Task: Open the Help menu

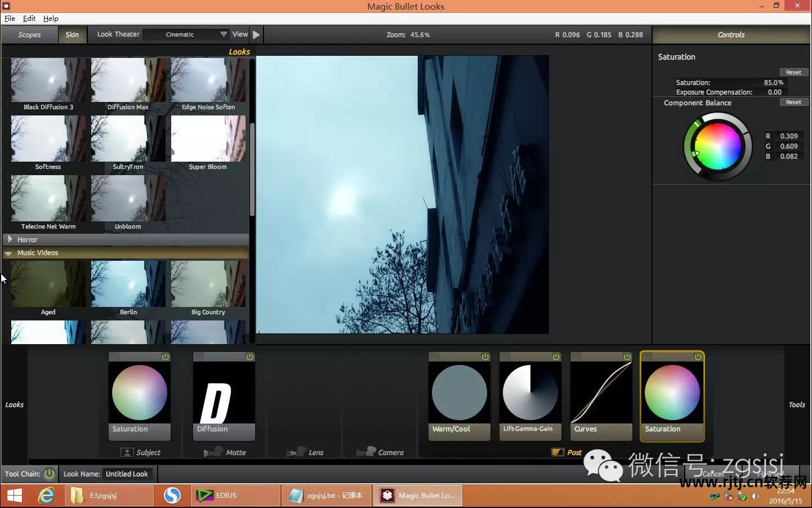Action: click(51, 18)
